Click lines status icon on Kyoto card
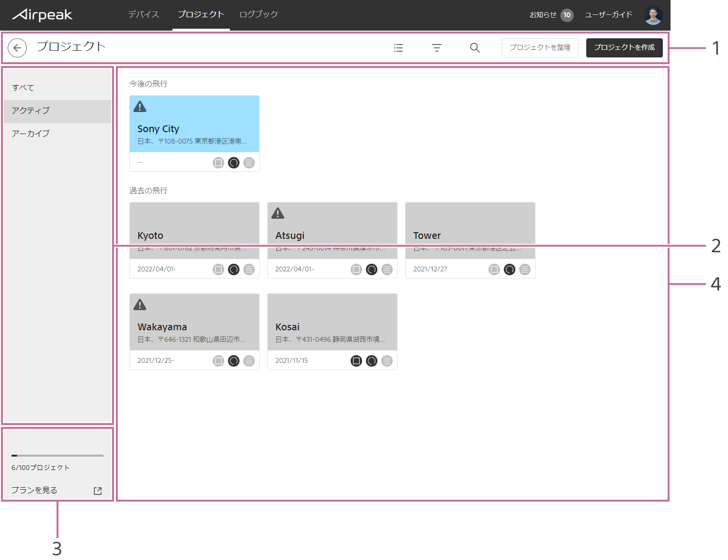Viewport: 728px width, 560px height. (x=249, y=269)
